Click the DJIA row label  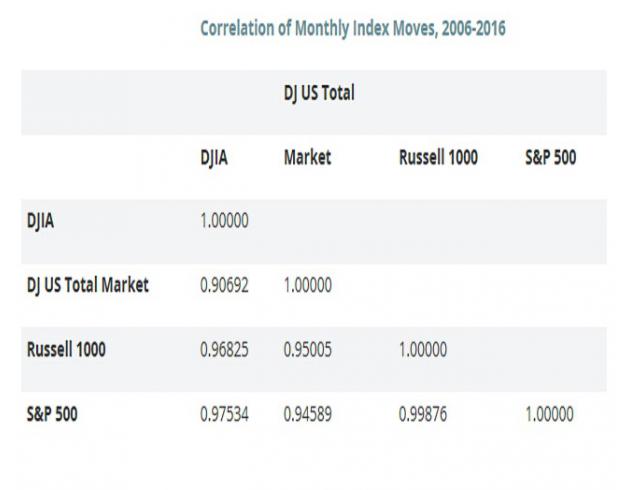40,222
